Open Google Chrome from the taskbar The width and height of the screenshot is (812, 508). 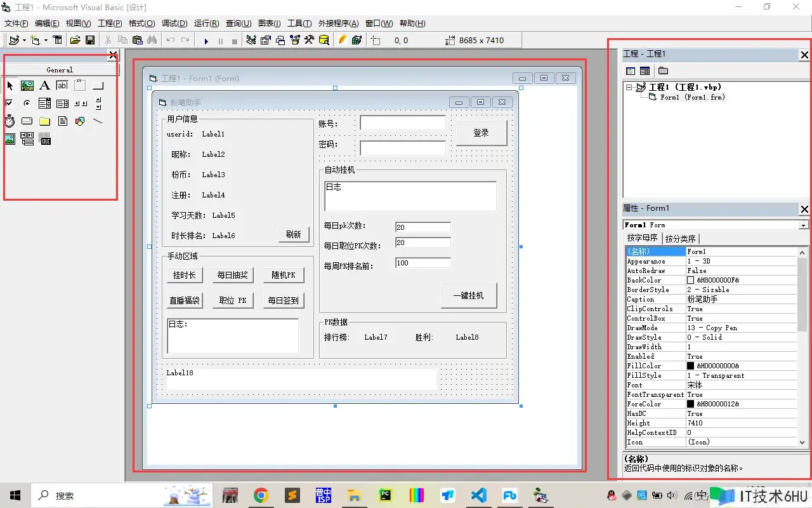(x=261, y=495)
